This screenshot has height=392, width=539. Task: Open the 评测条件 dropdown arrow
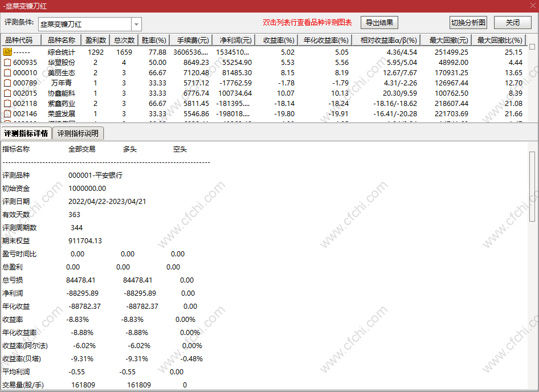coord(137,24)
